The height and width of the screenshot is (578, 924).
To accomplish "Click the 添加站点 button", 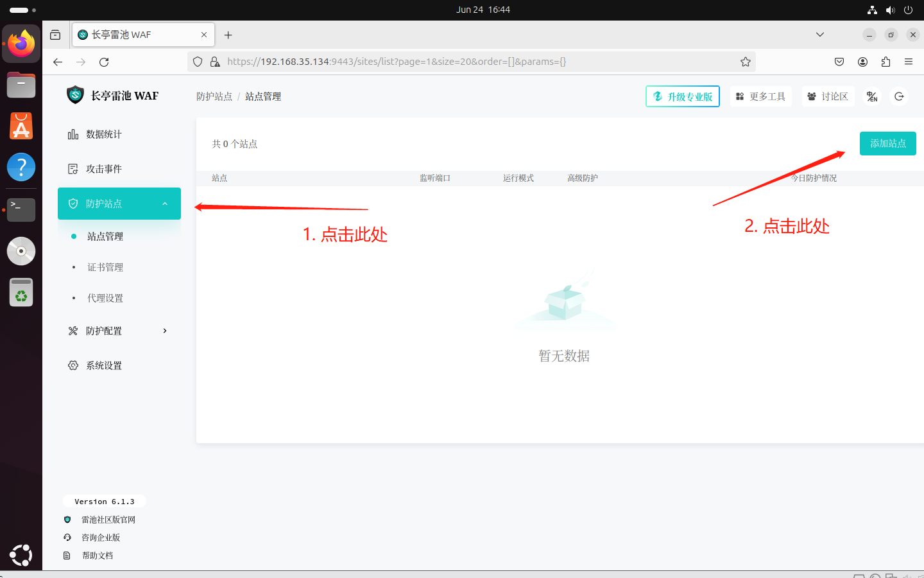I will [887, 143].
